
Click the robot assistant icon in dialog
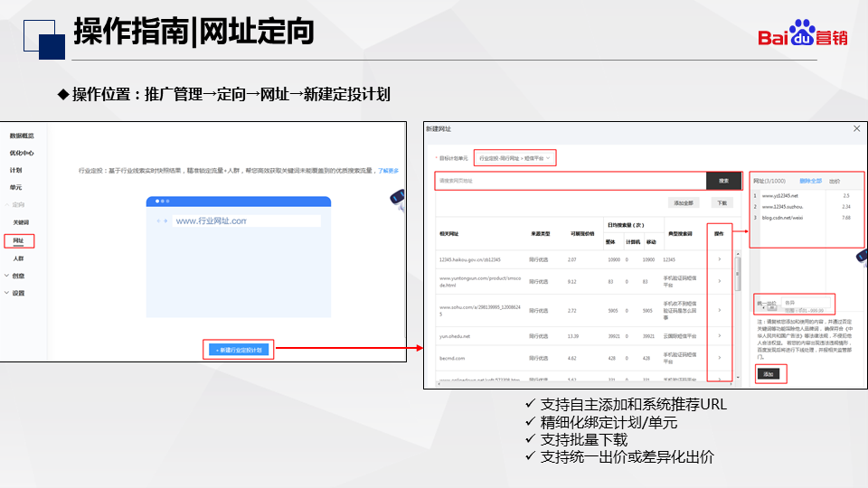tap(862, 258)
